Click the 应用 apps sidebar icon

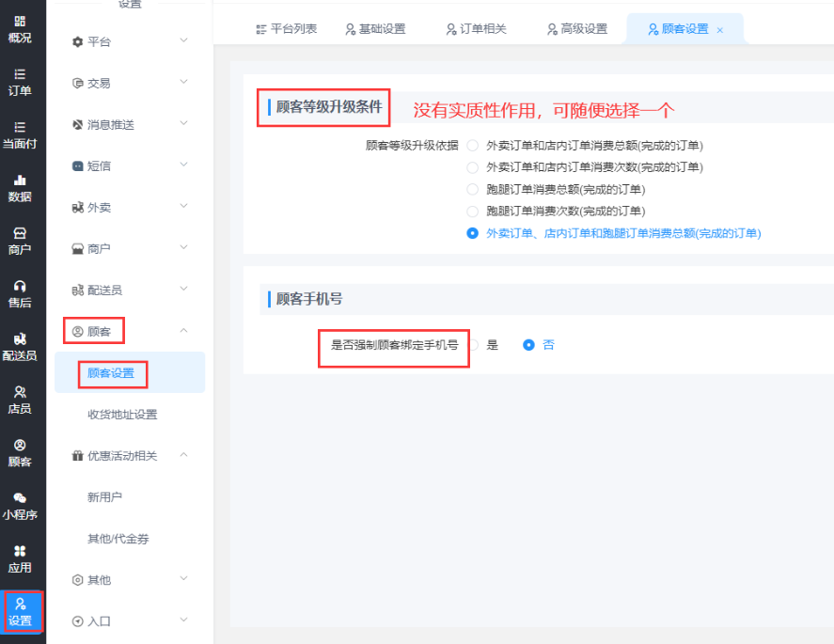coord(20,558)
